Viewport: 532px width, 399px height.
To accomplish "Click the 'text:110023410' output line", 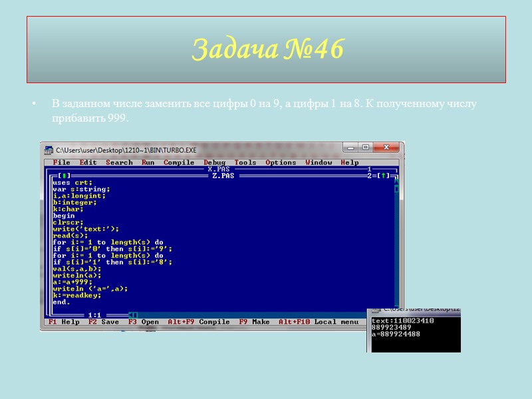I will tap(403, 321).
